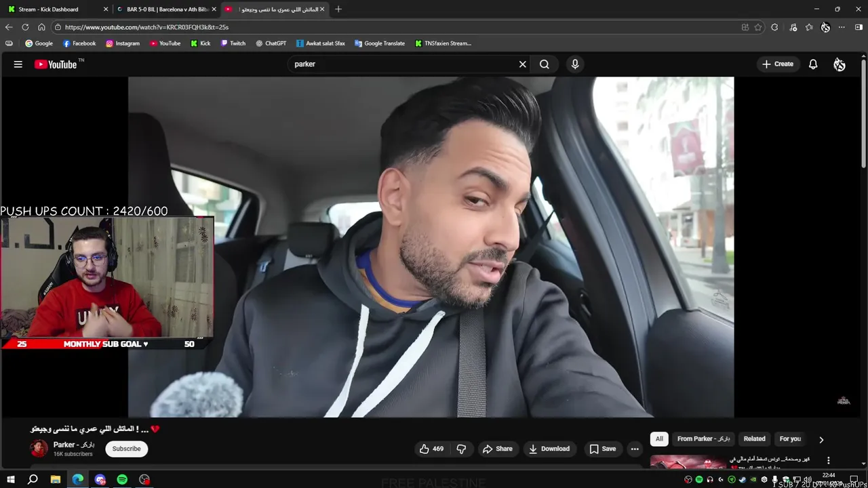
Task: Open the Facebook bookmark
Action: 79,43
